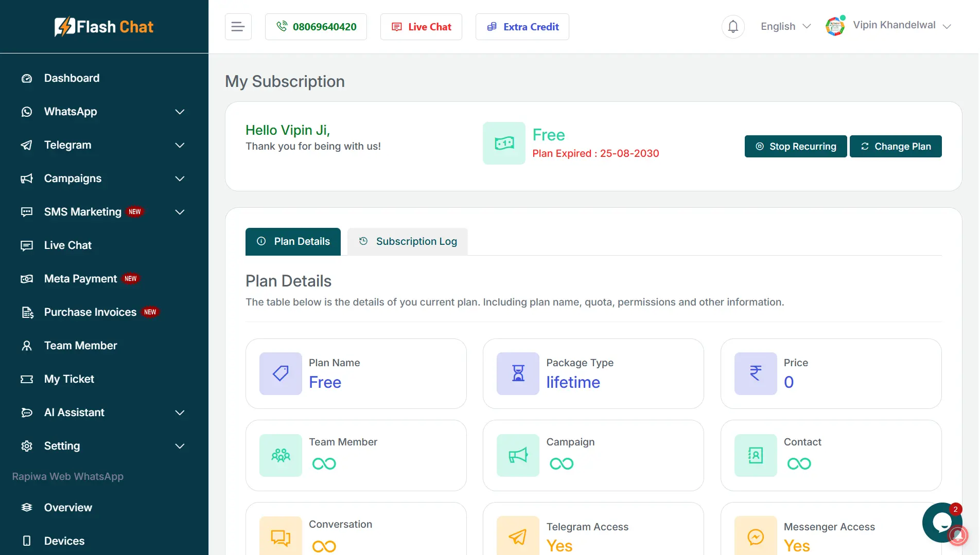Open Extra Credit from top bar
Screen dimensions: 980x555
[522, 27]
